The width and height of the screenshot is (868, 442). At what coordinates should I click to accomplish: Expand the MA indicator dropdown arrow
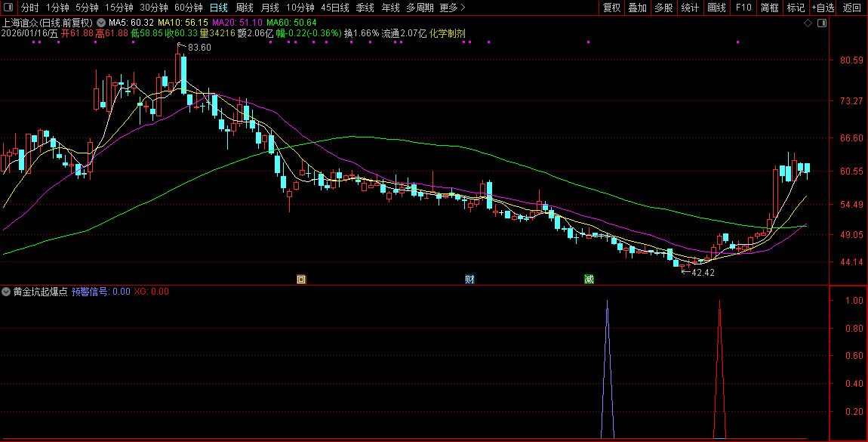[101, 23]
